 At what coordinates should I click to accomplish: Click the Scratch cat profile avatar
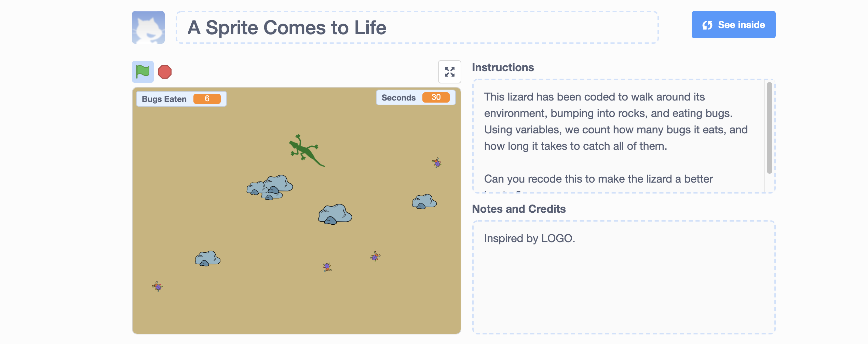(x=148, y=27)
